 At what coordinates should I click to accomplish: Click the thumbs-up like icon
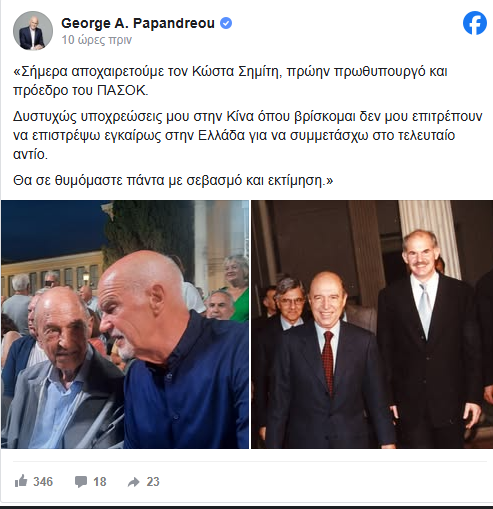(x=21, y=481)
